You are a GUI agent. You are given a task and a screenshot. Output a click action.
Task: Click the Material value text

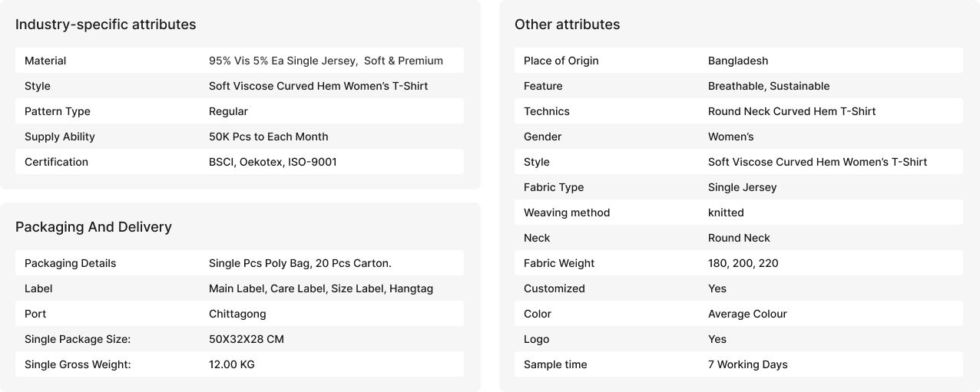(326, 61)
